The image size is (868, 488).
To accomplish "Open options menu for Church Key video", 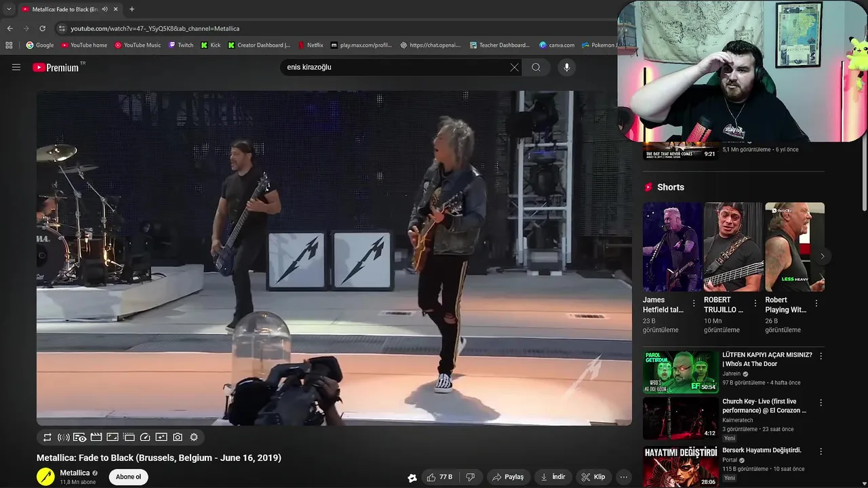I will coord(821,403).
